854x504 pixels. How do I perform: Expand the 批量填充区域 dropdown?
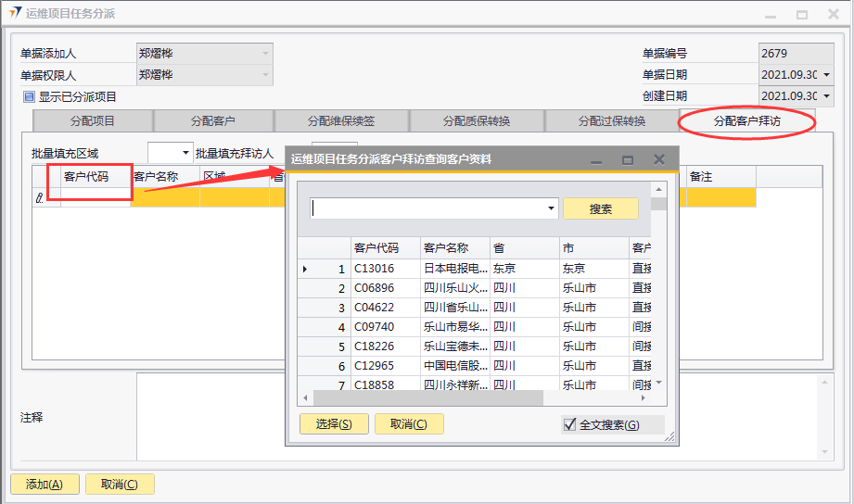click(185, 153)
